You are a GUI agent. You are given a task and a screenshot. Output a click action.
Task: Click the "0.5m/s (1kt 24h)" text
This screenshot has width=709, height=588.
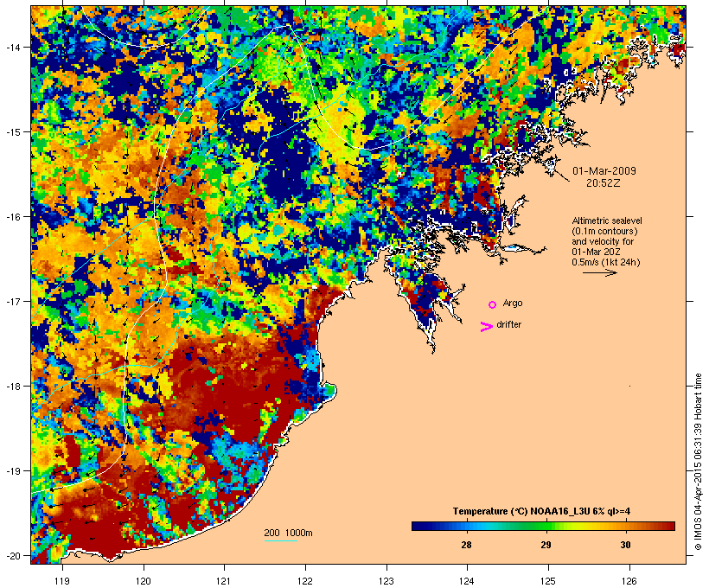(x=606, y=262)
